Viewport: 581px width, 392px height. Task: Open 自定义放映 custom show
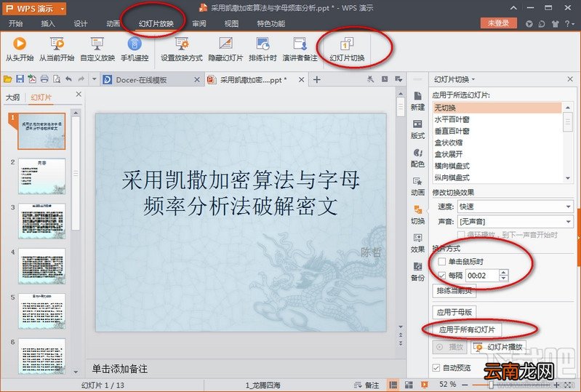coord(97,49)
